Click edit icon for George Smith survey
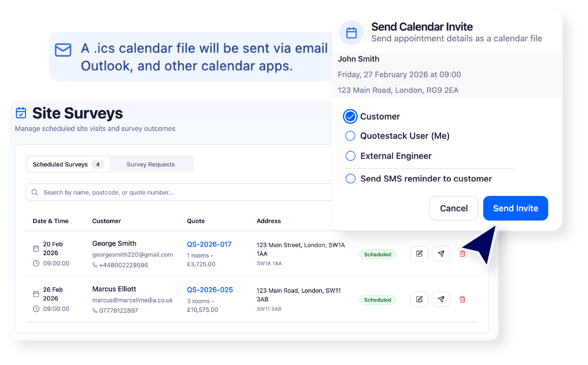The height and width of the screenshot is (365, 588). pos(419,254)
